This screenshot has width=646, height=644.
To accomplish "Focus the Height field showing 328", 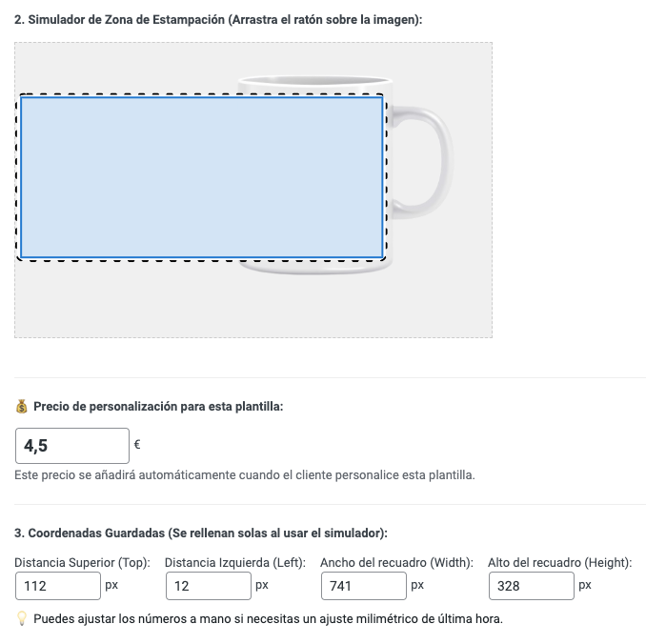I will click(532, 586).
